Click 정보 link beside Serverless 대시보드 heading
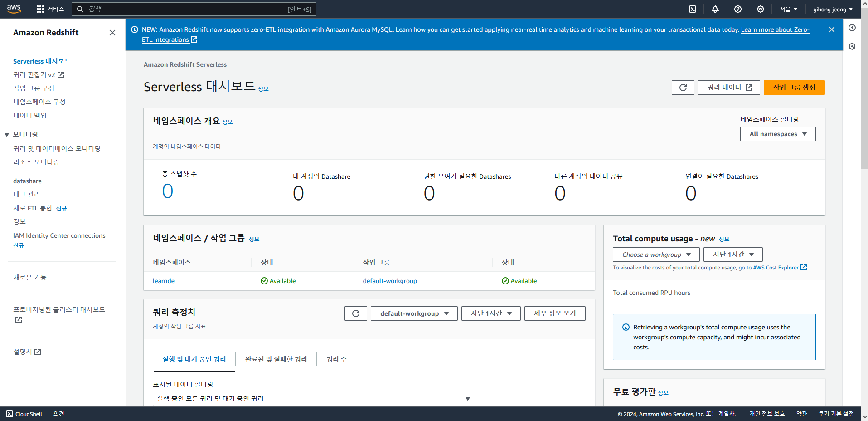The width and height of the screenshot is (868, 421). click(x=263, y=89)
